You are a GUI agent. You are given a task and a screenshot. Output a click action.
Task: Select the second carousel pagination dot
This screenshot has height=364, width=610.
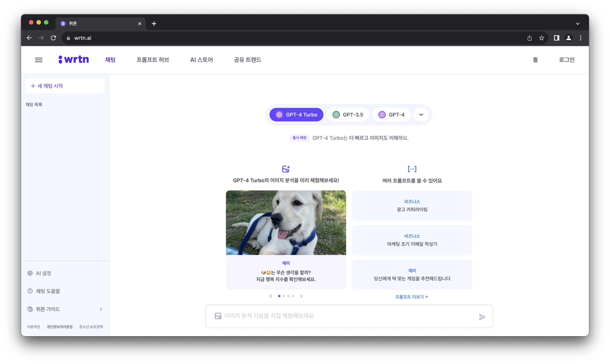click(284, 296)
